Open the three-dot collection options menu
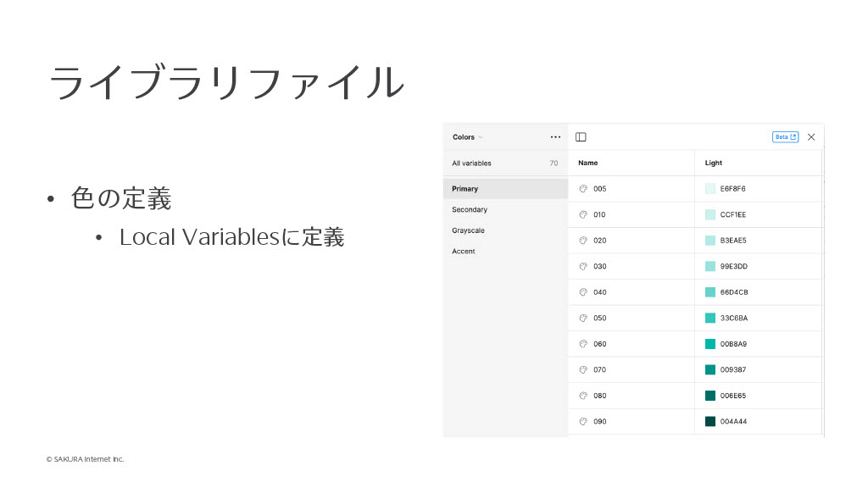The height and width of the screenshot is (488, 868). pos(555,137)
